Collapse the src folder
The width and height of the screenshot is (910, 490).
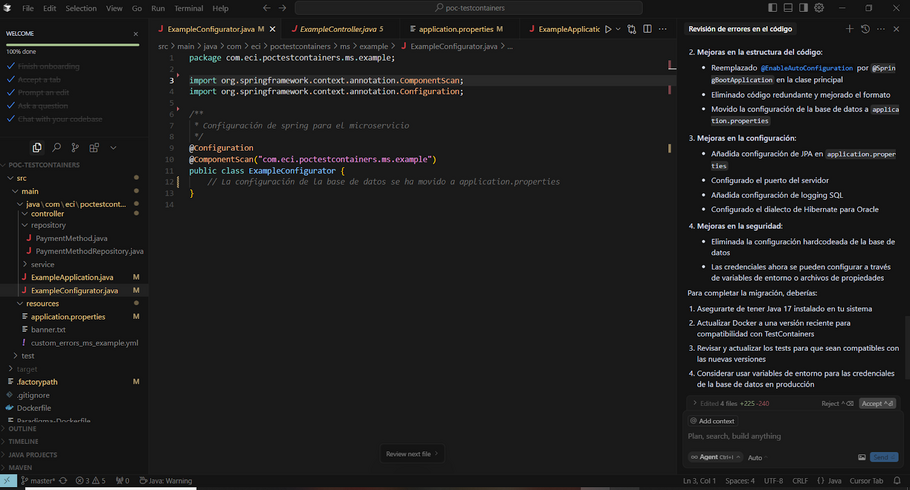(21, 178)
